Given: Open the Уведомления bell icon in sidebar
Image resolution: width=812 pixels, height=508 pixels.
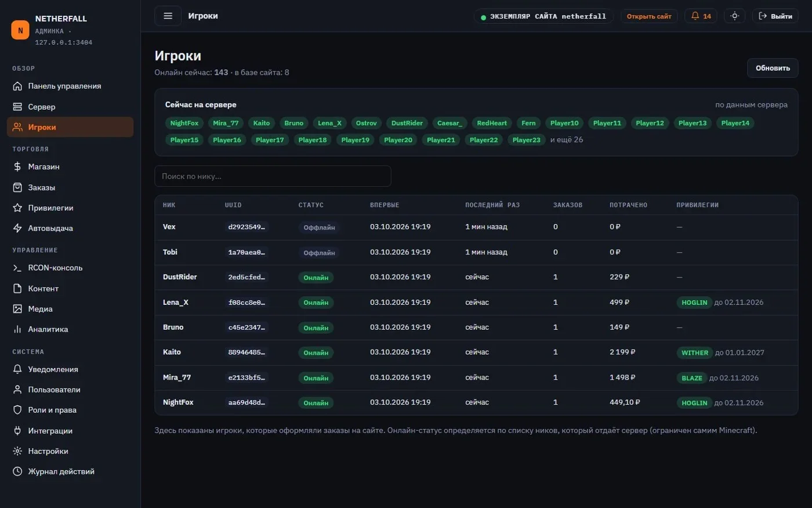Looking at the screenshot, I should coord(17,369).
